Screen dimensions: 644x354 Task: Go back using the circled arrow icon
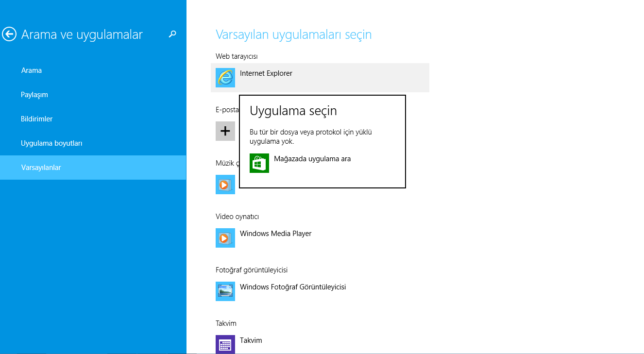click(9, 34)
